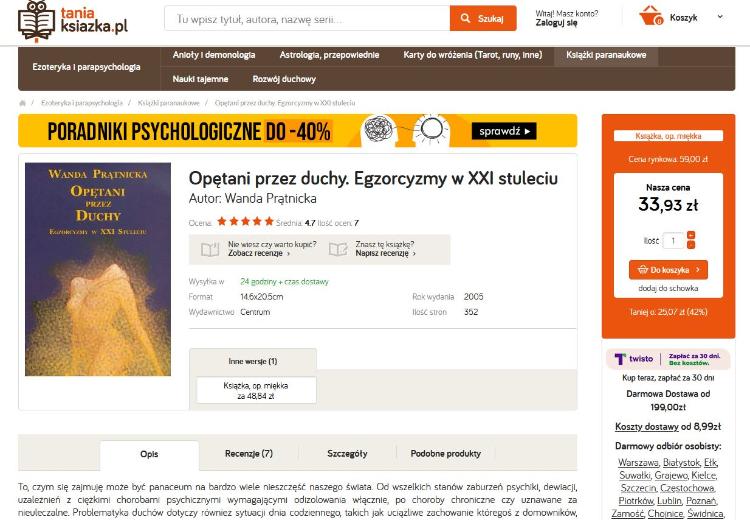Select the Książka, op. miękka format option
Screen dimensions: 750x520
256,390
